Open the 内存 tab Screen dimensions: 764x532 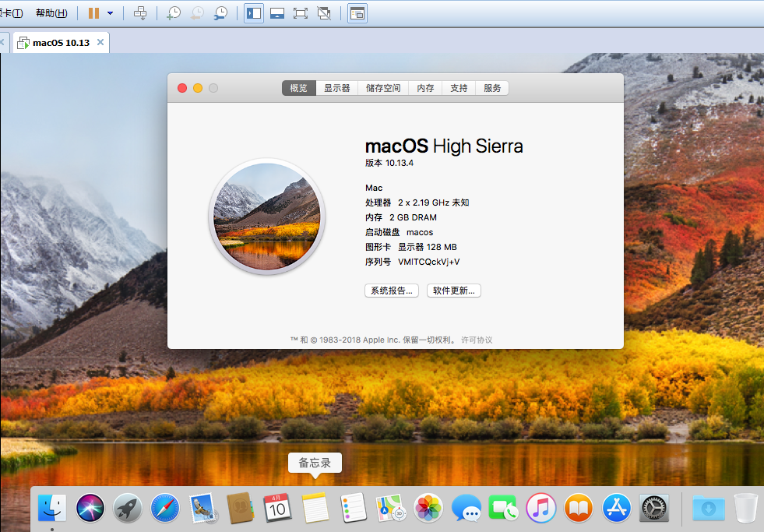[x=425, y=88]
